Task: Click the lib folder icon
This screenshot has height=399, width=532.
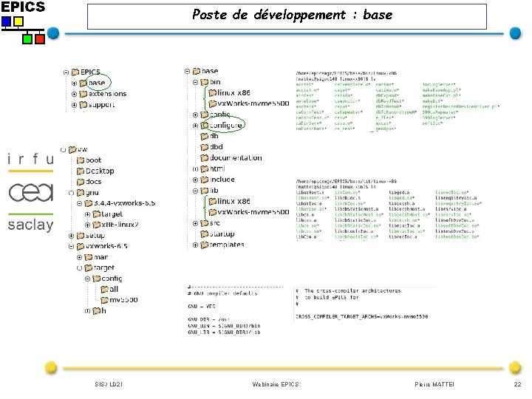Action: tap(204, 191)
